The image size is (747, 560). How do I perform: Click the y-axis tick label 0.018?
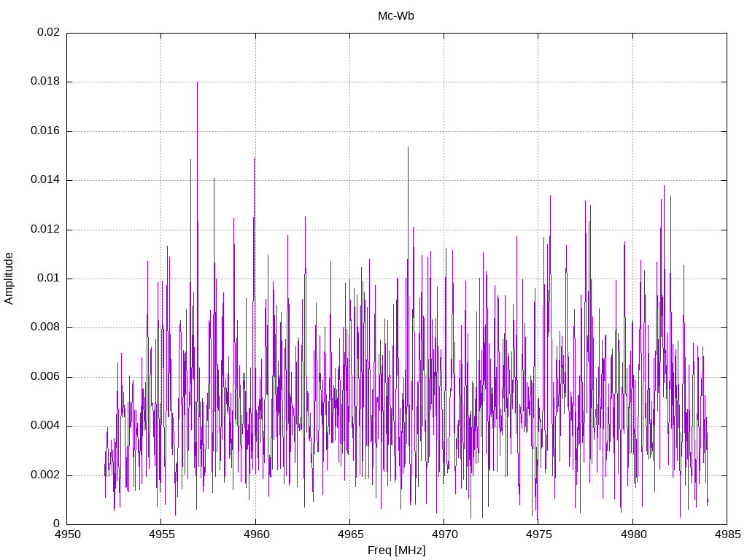tap(45, 82)
